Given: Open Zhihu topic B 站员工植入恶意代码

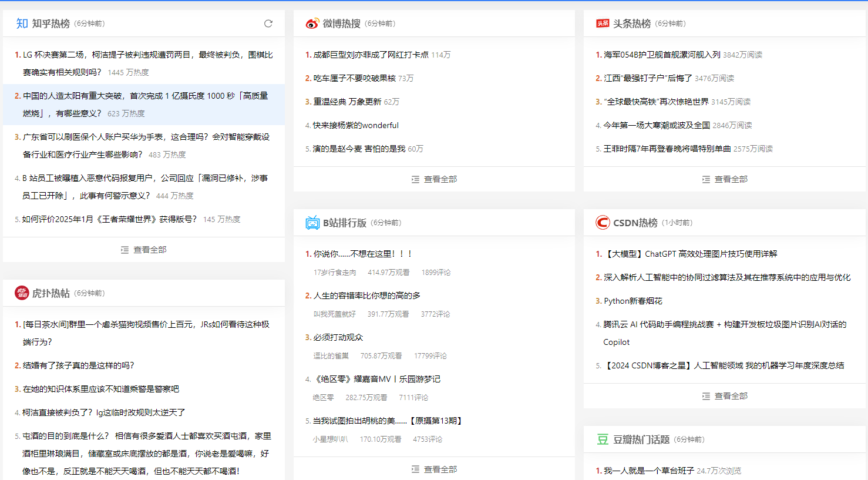Looking at the screenshot, I should point(144,187).
